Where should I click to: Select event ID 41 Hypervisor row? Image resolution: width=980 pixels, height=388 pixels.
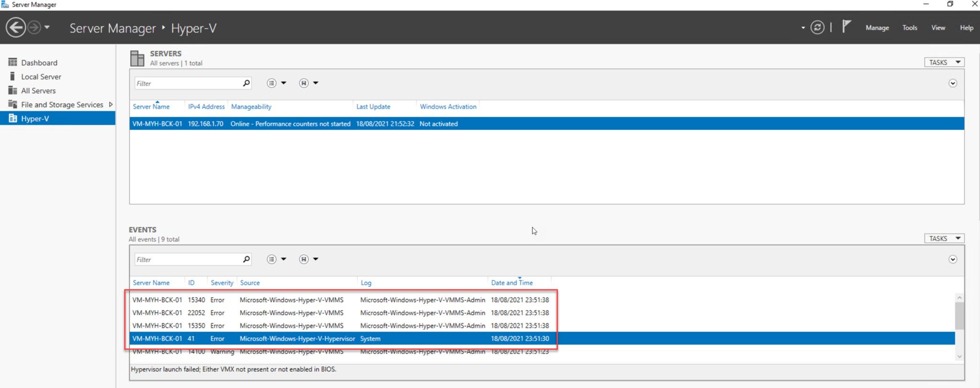tap(542, 338)
